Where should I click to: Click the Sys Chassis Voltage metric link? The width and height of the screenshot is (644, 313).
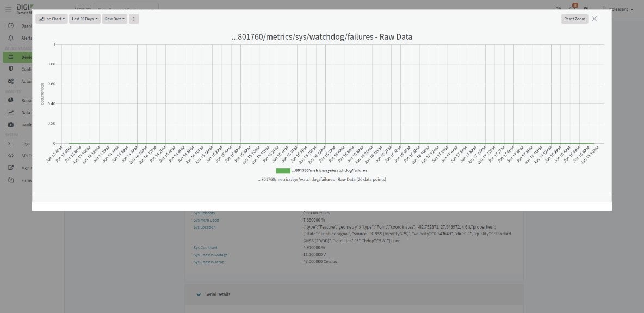(210, 255)
